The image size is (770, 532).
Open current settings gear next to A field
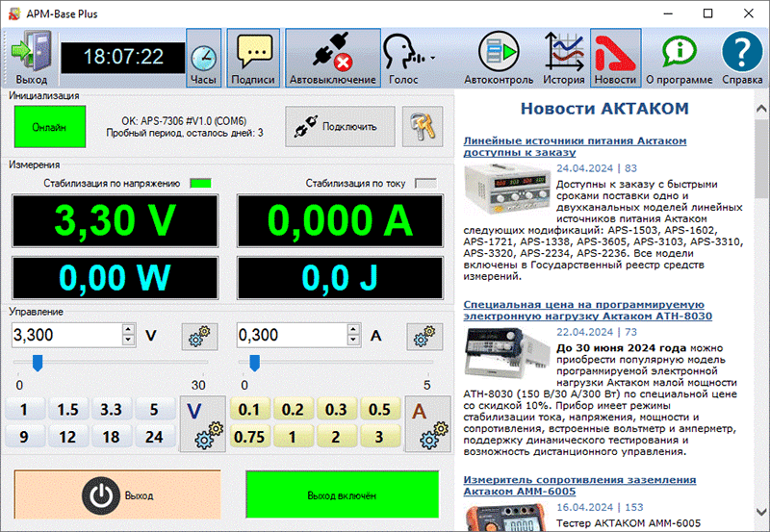click(x=424, y=336)
